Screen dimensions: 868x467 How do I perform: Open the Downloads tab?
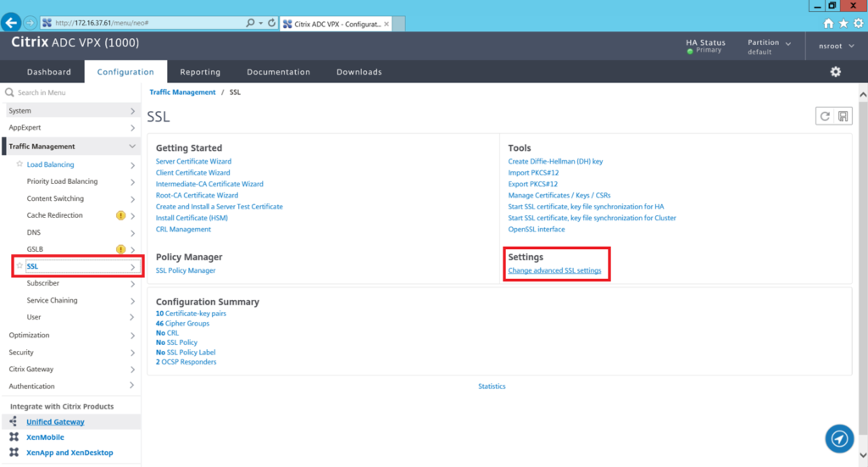[x=359, y=71]
